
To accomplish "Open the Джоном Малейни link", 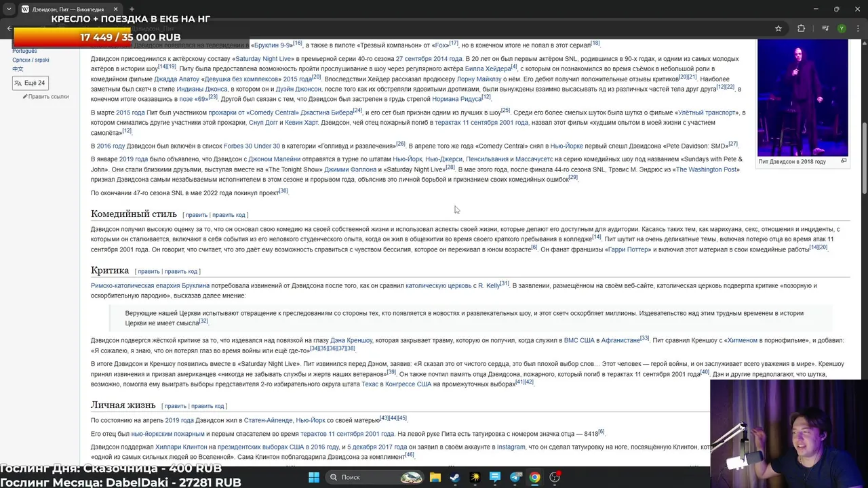I will click(x=274, y=159).
